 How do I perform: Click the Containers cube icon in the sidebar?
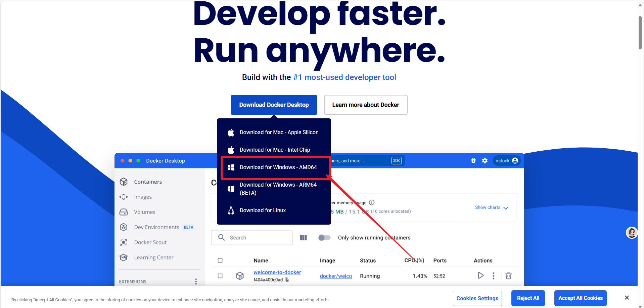point(124,182)
